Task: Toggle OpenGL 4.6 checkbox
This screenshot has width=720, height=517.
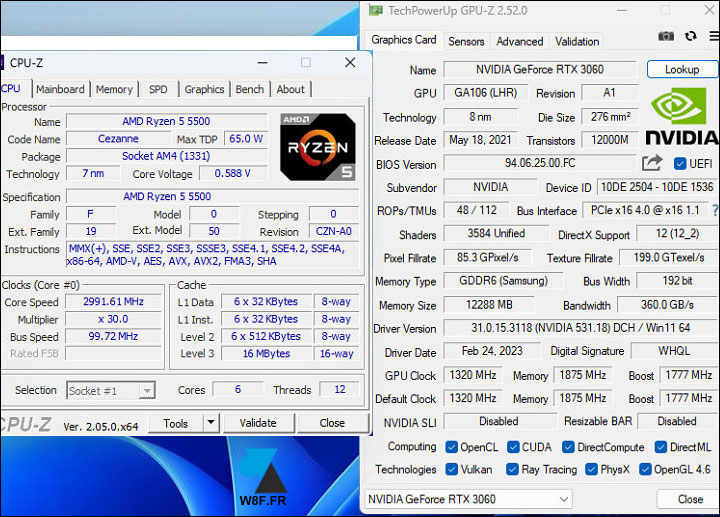Action: [645, 469]
